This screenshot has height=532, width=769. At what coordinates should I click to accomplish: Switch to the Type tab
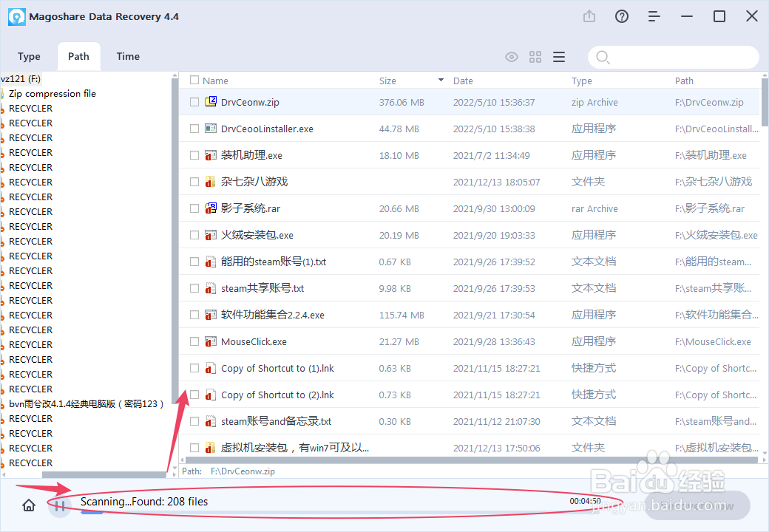[x=29, y=56]
